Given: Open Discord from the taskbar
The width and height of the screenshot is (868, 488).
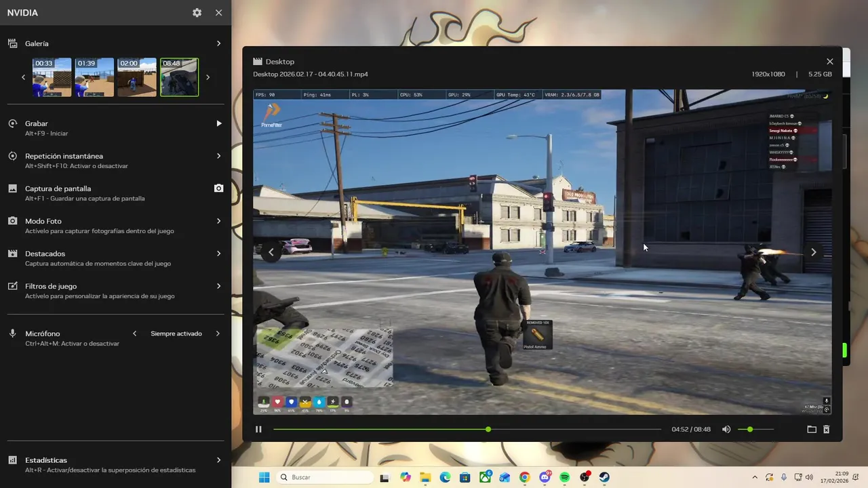Looking at the screenshot, I should tap(545, 477).
